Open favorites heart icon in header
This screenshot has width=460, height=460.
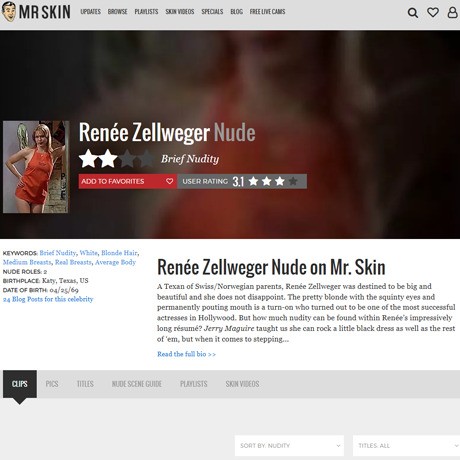coord(433,12)
